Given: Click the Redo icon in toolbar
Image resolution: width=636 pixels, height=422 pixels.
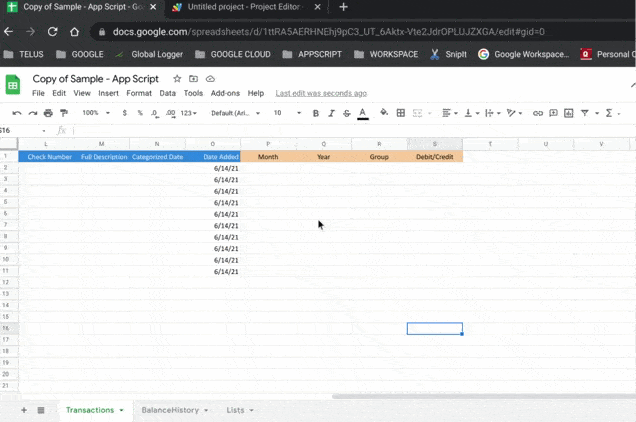Looking at the screenshot, I should 33,113.
